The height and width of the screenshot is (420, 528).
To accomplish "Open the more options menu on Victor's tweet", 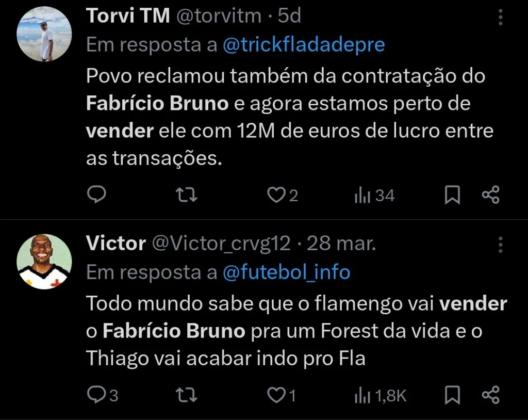I will coord(499,244).
